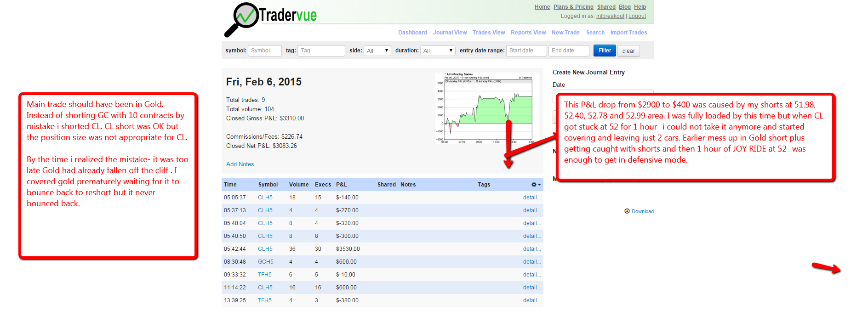Click the Download link text

(x=642, y=211)
